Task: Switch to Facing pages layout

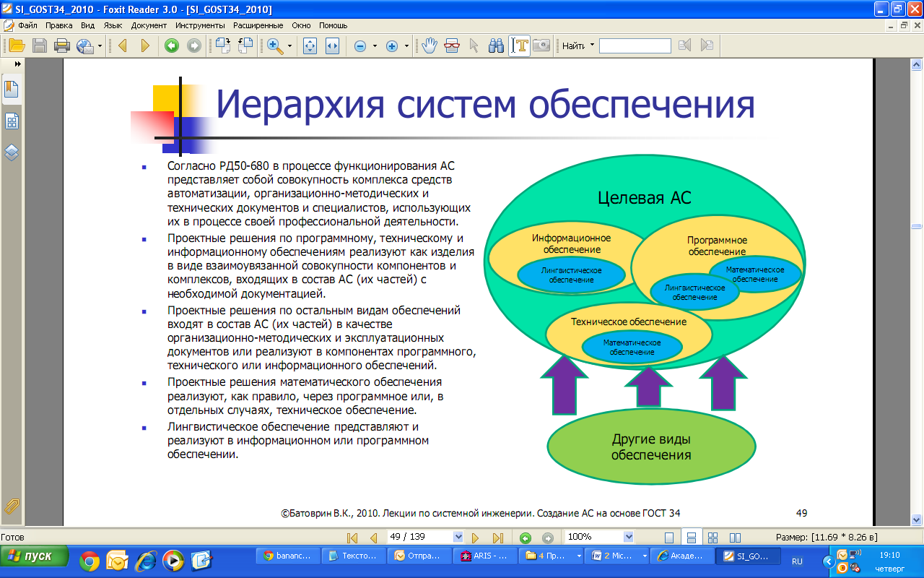Action: [x=735, y=538]
